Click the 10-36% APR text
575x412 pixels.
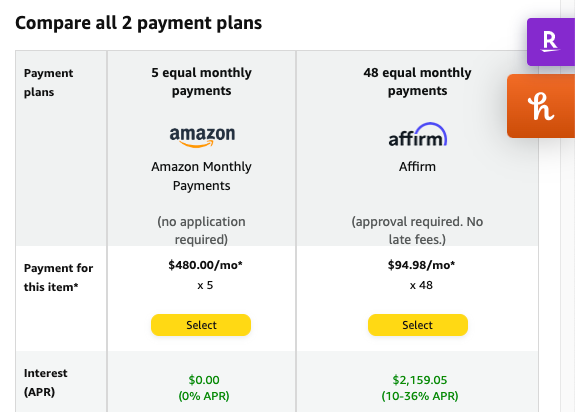pos(420,396)
